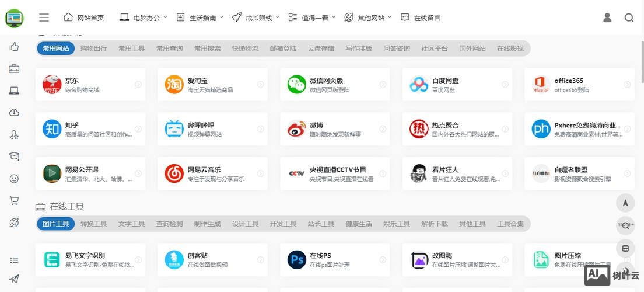Expand the 电脑办公 dropdown menu
The image size is (644, 292).
click(143, 18)
